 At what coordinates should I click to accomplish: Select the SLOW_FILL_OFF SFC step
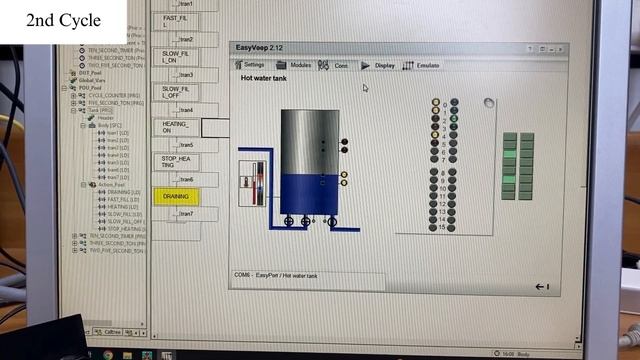pos(175,92)
